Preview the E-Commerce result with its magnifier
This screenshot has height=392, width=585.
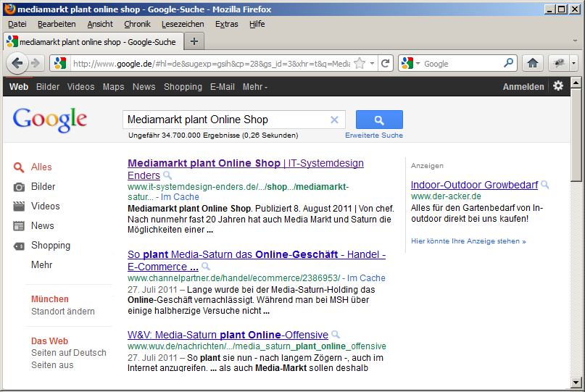[x=206, y=267]
